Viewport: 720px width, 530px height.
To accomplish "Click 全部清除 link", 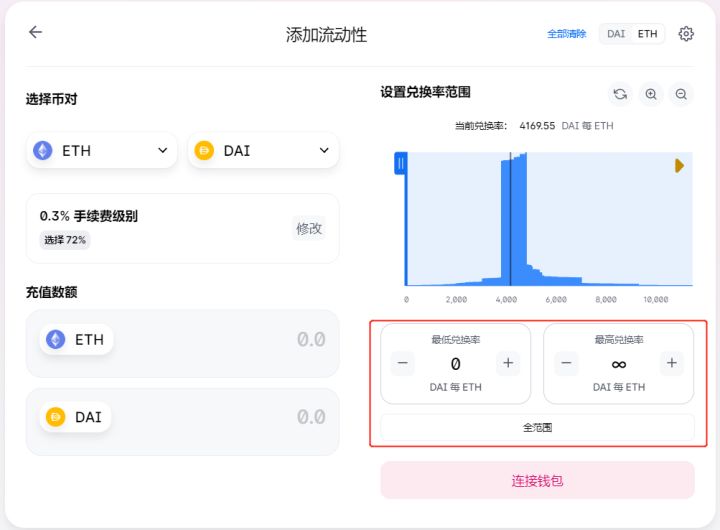I will (566, 34).
